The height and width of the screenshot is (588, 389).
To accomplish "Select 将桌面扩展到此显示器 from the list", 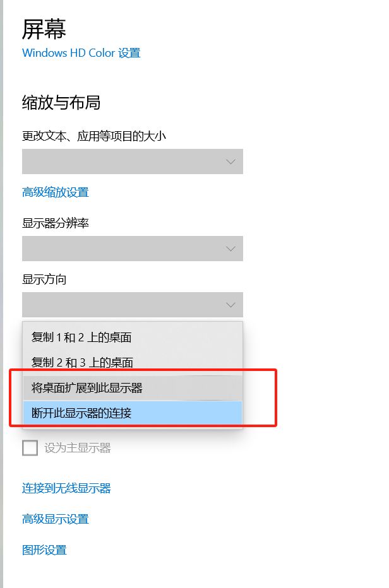I will coord(87,388).
